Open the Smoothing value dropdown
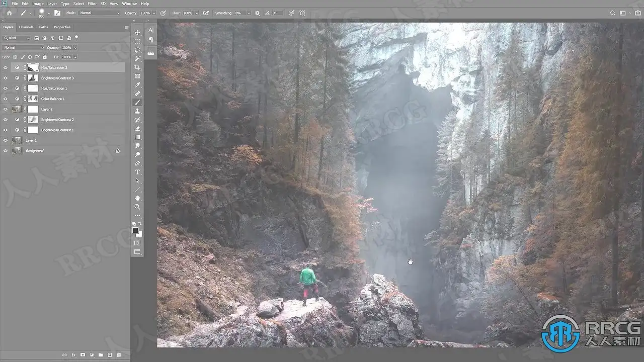 [x=249, y=13]
